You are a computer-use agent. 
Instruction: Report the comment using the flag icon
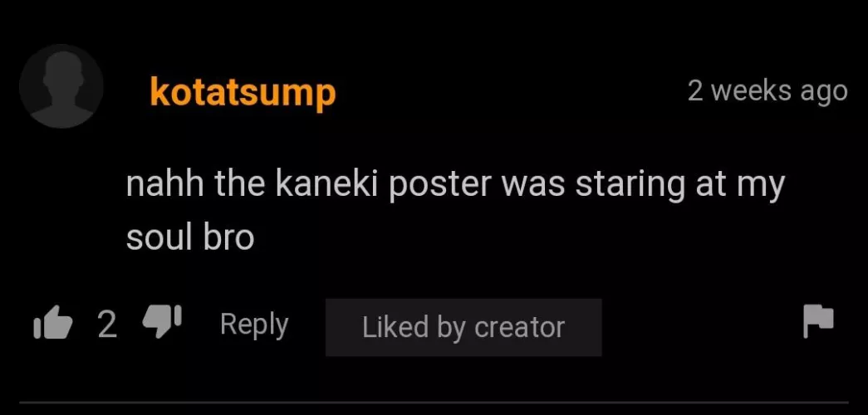click(819, 322)
